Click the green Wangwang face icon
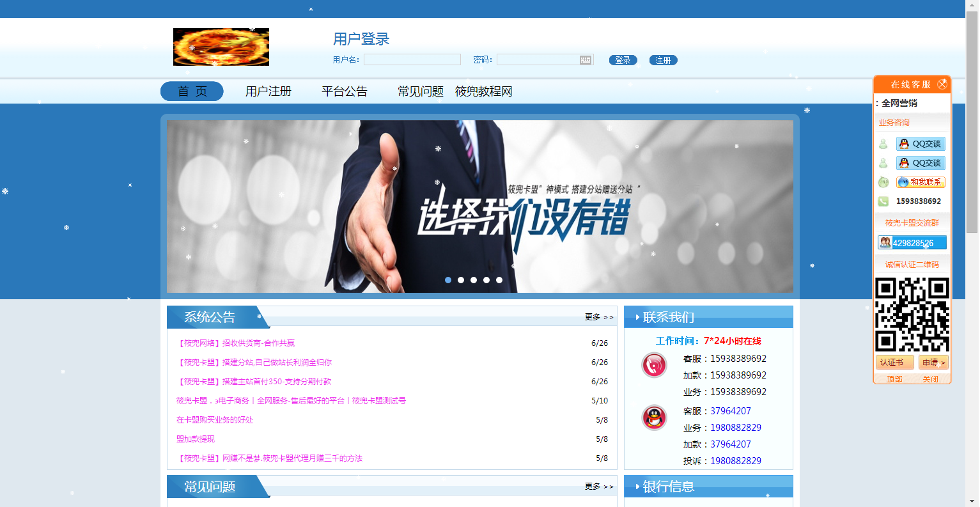The image size is (980, 507). (883, 182)
